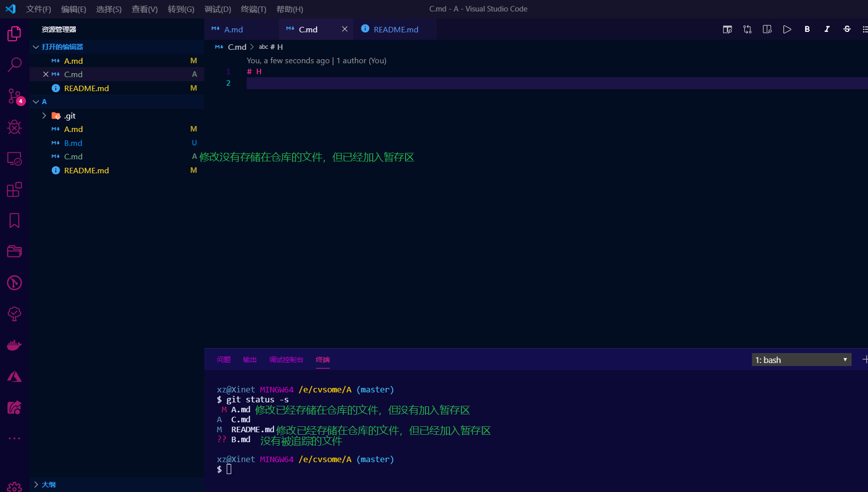Open A.md from the open editors list
The height and width of the screenshot is (492, 868).
117,61
